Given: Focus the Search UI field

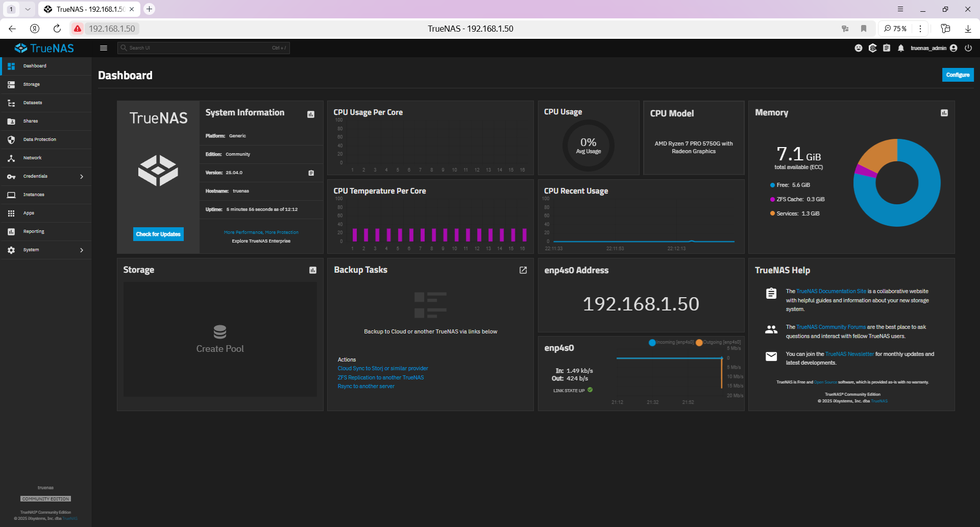Looking at the screenshot, I should coord(204,48).
